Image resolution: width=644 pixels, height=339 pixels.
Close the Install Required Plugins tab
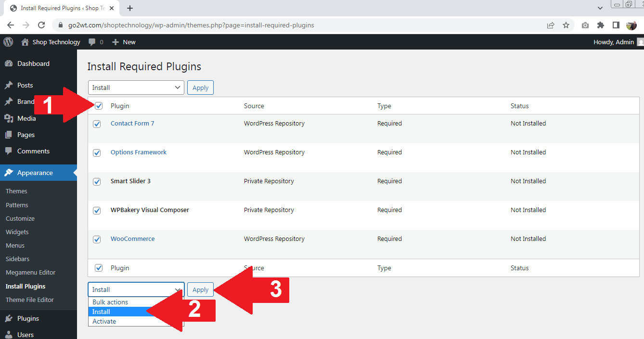111,8
